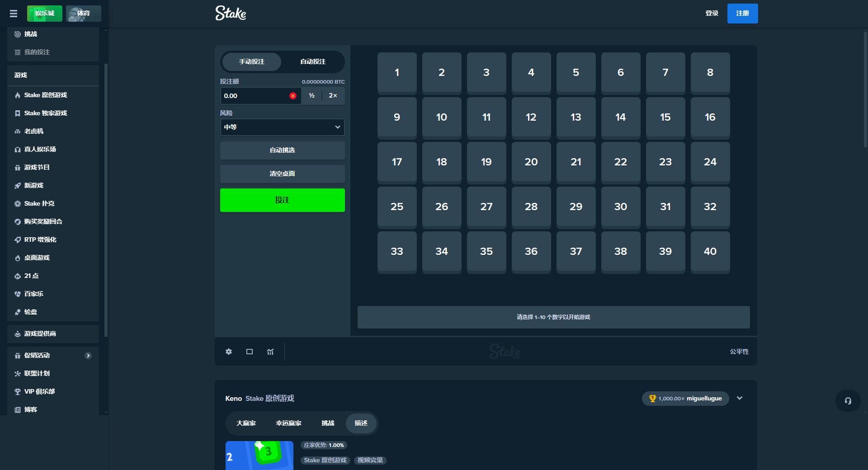Open the 大赢家 tab
Screen dimensions: 868x470
(x=246, y=423)
